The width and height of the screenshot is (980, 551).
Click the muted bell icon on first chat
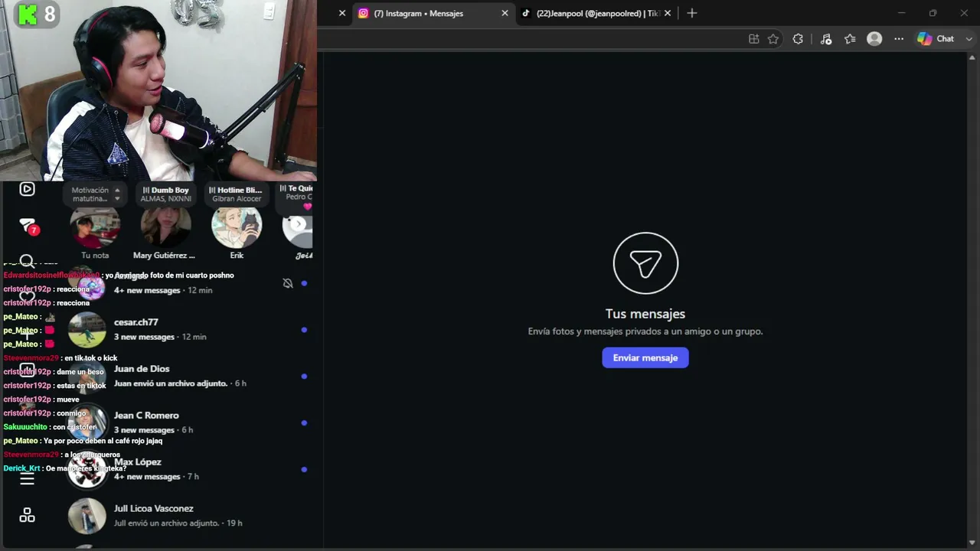pos(288,283)
